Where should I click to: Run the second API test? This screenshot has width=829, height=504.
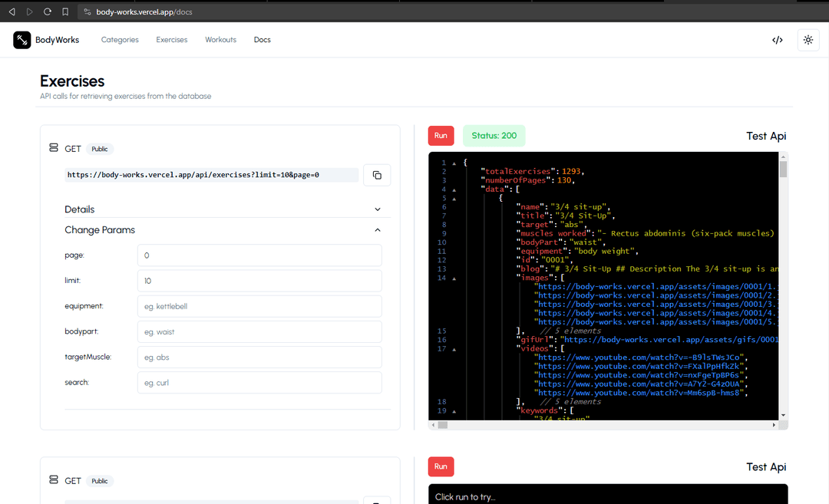click(x=441, y=466)
